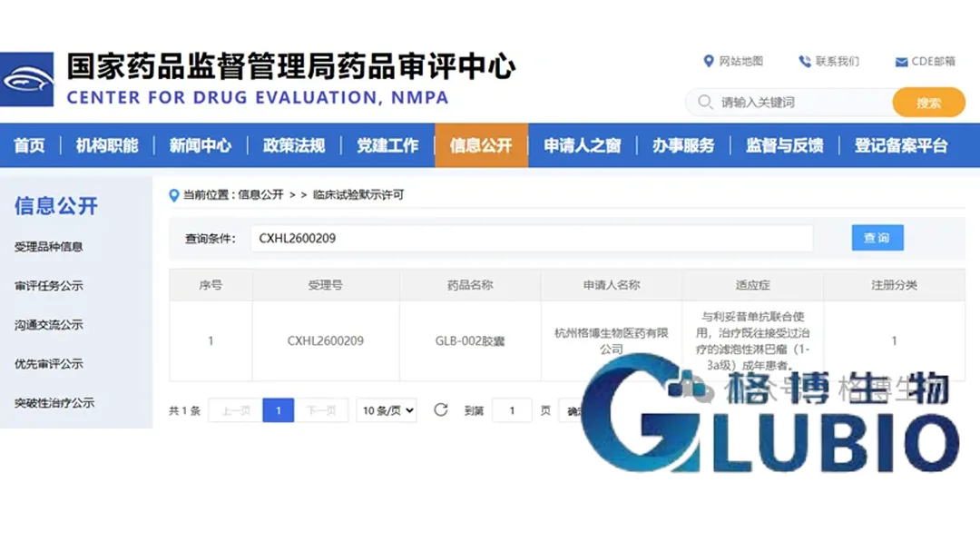Click the breadcrumb location pin beside 当前位置
The image size is (980, 552).
click(x=173, y=194)
